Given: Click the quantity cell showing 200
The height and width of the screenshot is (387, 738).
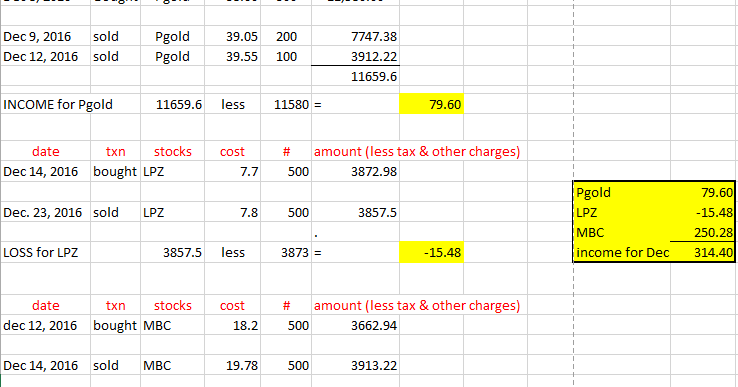Looking at the screenshot, I should pyautogui.click(x=286, y=36).
